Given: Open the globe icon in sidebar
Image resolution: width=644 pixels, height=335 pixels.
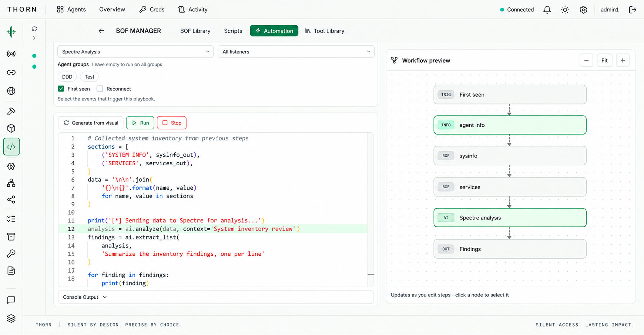Looking at the screenshot, I should (11, 91).
